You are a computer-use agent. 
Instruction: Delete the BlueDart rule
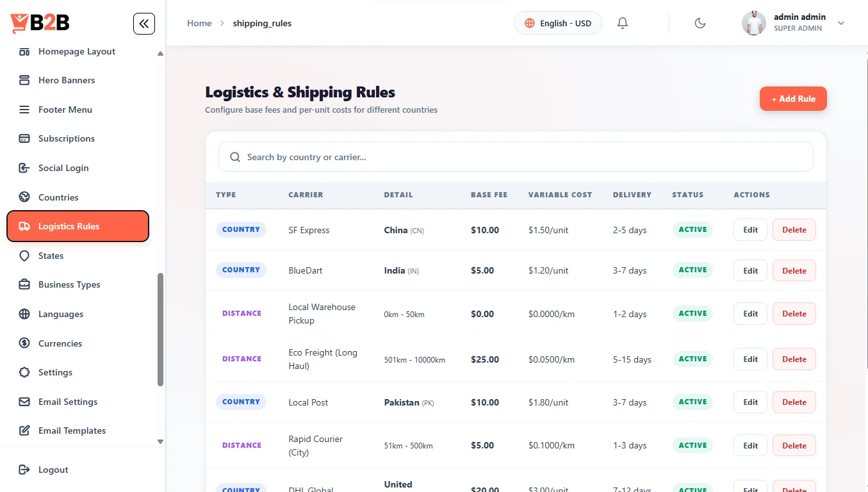tap(794, 270)
